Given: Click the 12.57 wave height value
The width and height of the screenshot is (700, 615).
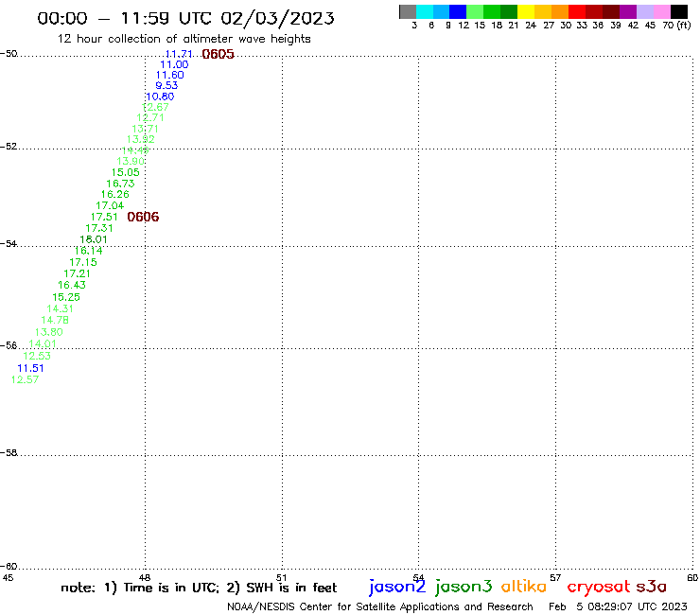Looking at the screenshot, I should click(25, 379).
